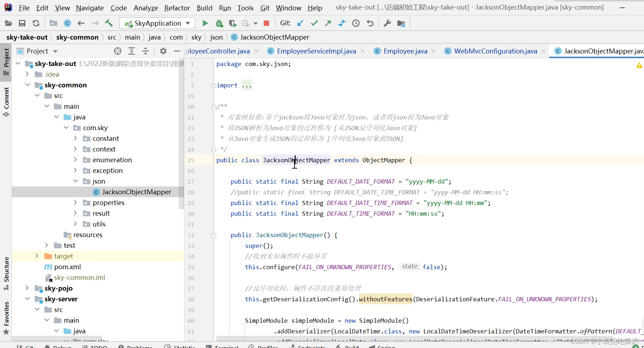The height and width of the screenshot is (348, 644).
Task: Click sky-common in the breadcrumb bar
Action: tap(77, 37)
